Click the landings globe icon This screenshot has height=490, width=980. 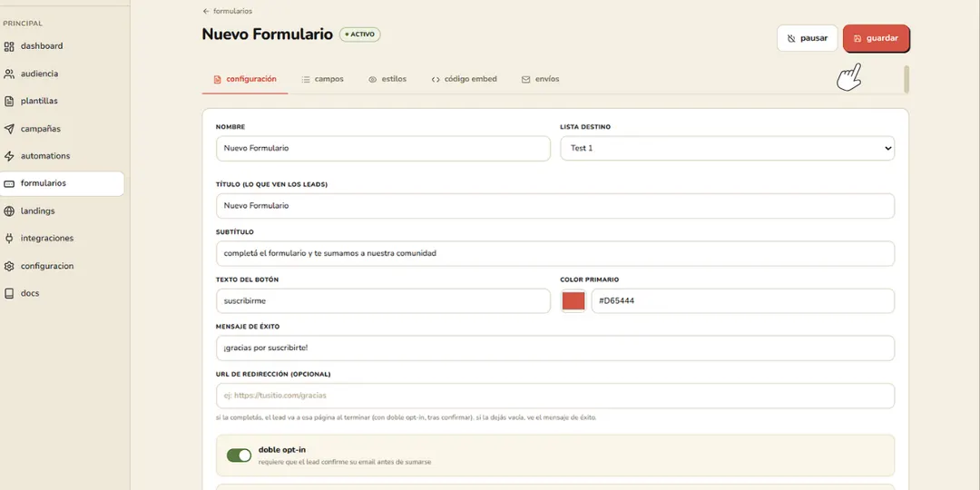9,211
